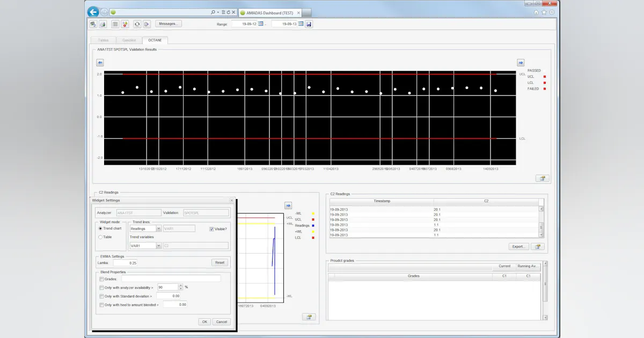Open the Readings trend lines dropdown
This screenshot has width=644, height=338.
159,229
